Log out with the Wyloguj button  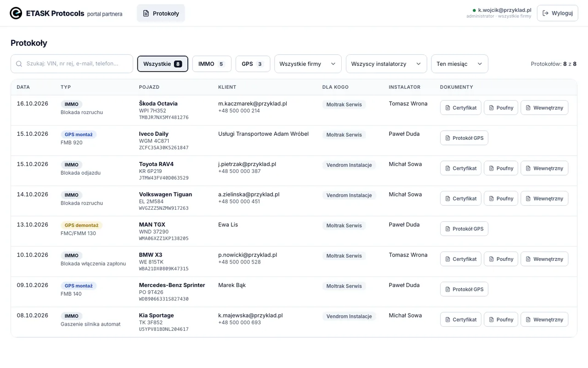coord(557,13)
